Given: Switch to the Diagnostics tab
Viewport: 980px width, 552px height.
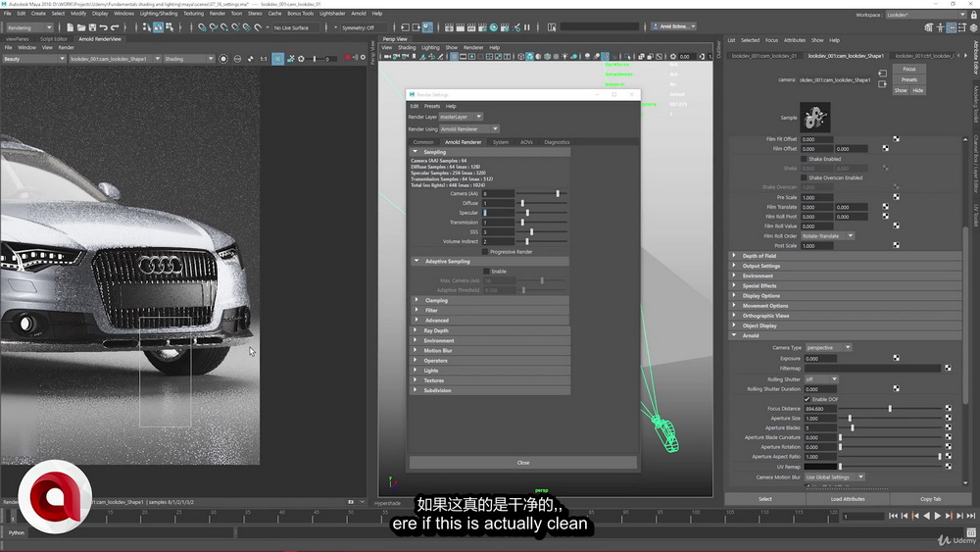Looking at the screenshot, I should coord(557,142).
